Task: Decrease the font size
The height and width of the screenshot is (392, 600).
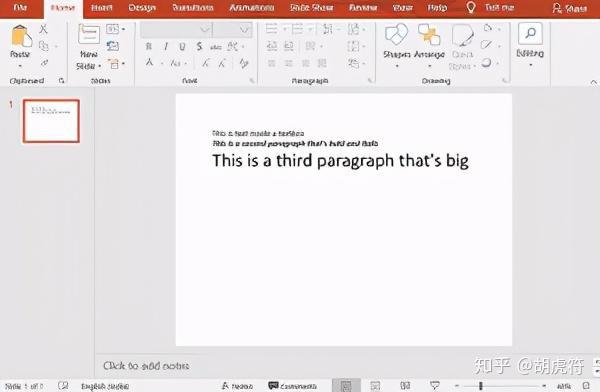Action: click(222, 63)
